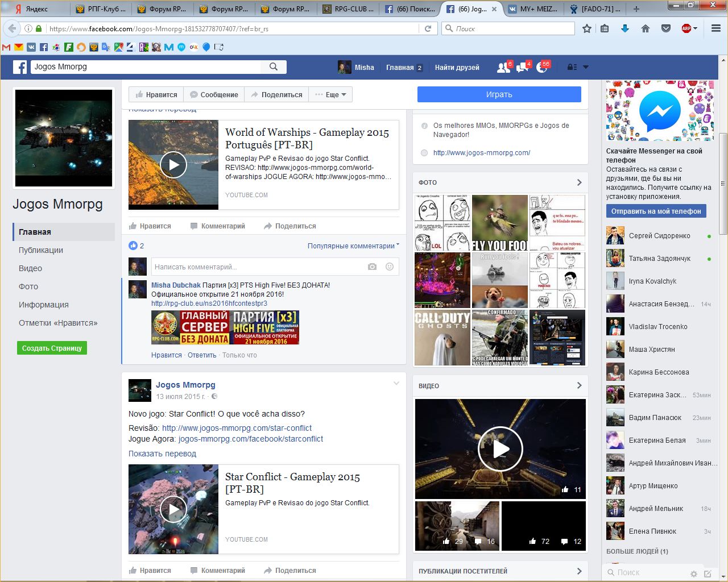The width and height of the screenshot is (728, 582).
Task: Open the privacy shortcuts lock icon
Action: [x=572, y=67]
